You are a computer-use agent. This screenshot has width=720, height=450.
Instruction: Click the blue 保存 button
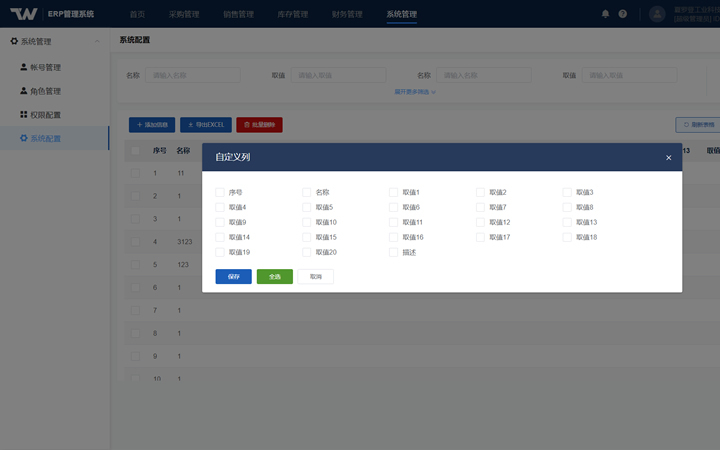233,276
